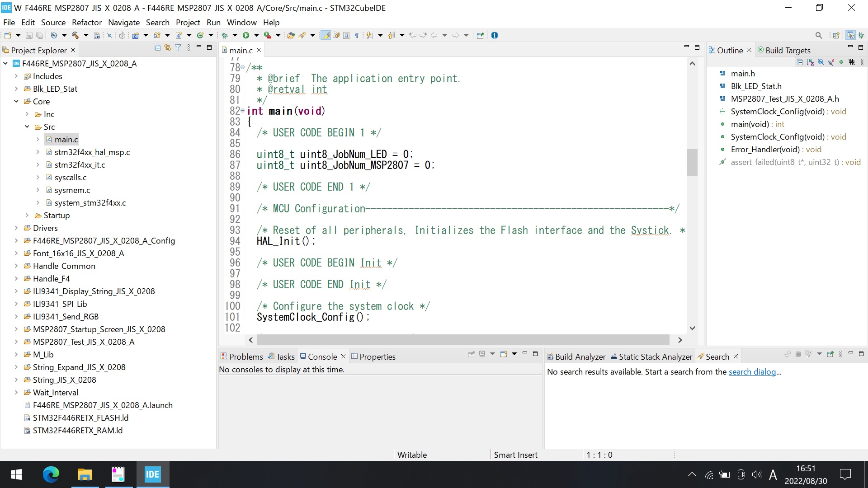Image resolution: width=868 pixels, height=488 pixels.
Task: Collapse all items in Outline view
Action: (800, 62)
